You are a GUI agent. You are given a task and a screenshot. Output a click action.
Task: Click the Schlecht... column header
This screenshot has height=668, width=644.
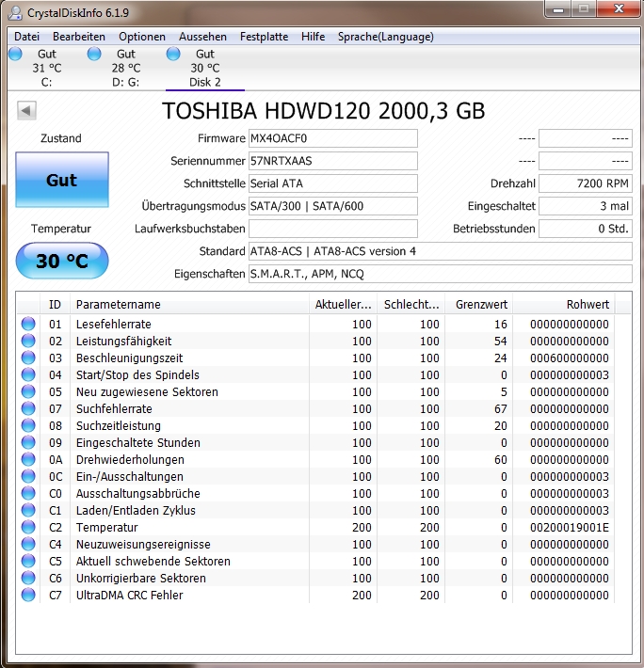(x=411, y=305)
